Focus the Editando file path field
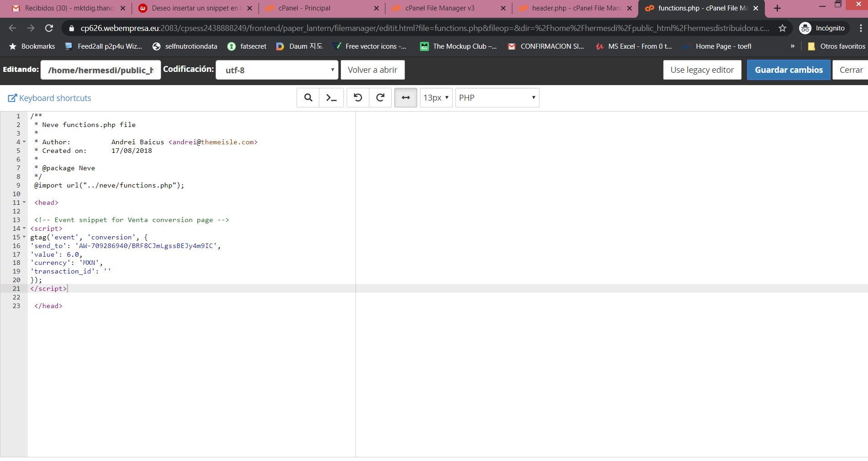This screenshot has height=461, width=868. 101,70
